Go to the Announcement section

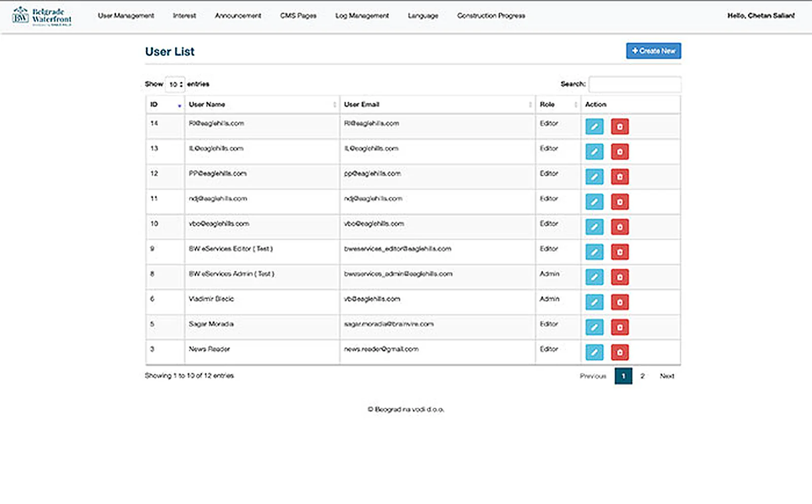[x=238, y=16]
